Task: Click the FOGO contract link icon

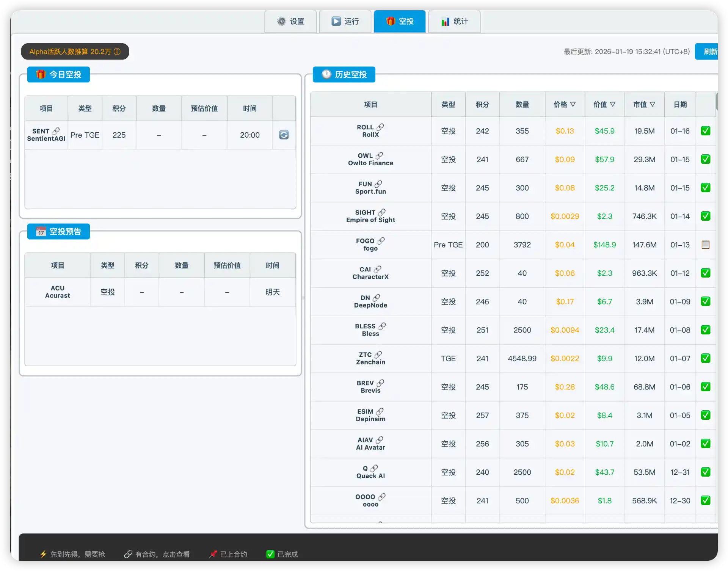Action: point(381,241)
